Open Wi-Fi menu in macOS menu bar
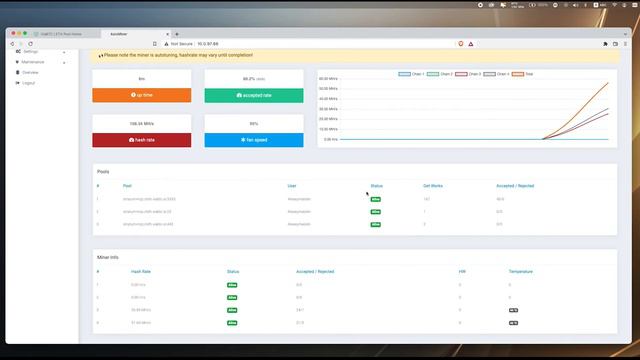 coord(614,5)
